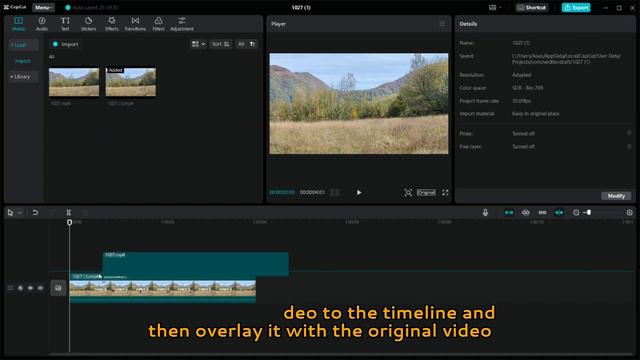Open the Media tab
Screen dimensions: 640x360
point(18,24)
